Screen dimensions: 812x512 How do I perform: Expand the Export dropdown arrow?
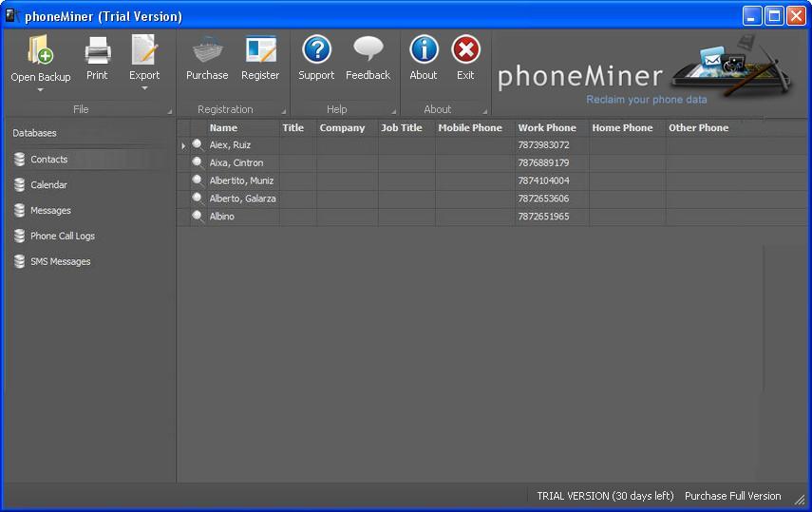(144, 88)
